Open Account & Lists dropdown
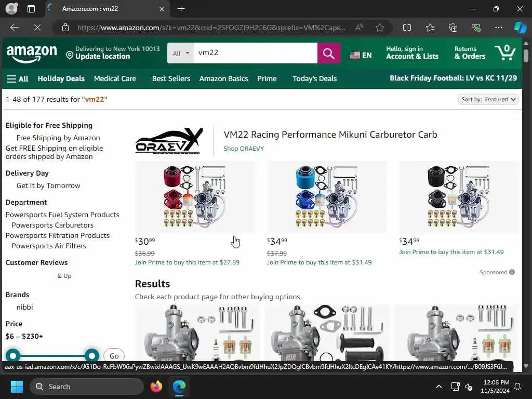Viewport: 532px width, 399px height. point(412,53)
